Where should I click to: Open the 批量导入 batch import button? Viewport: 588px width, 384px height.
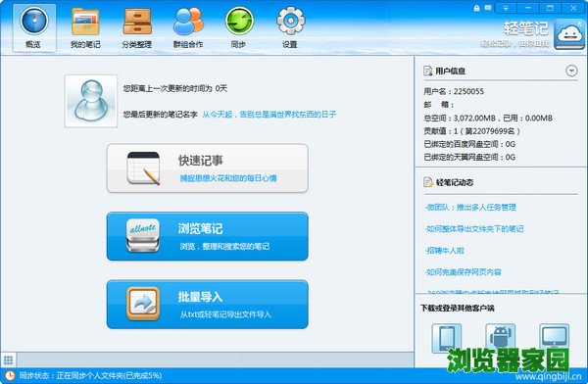tap(208, 304)
